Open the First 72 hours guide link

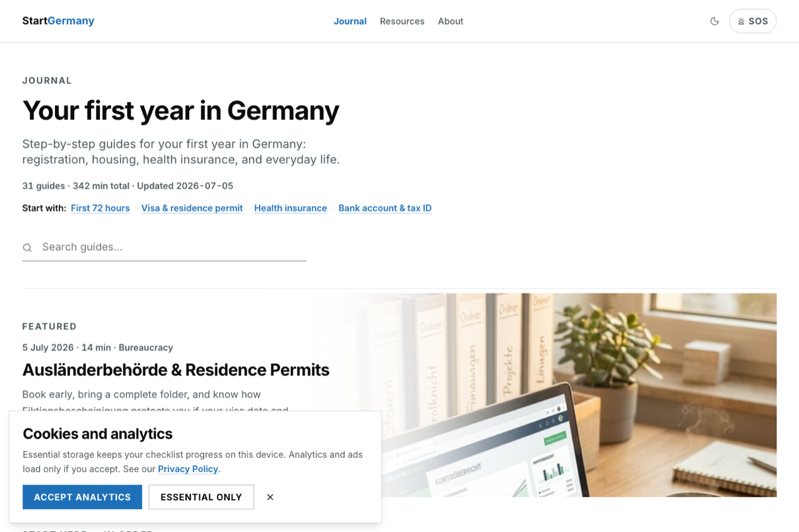tap(100, 208)
